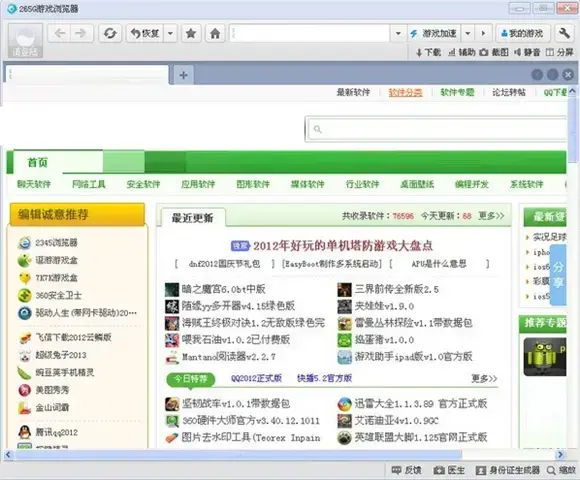Click the 超级兔子2013 icon
The width and height of the screenshot is (580, 480).
pos(25,355)
